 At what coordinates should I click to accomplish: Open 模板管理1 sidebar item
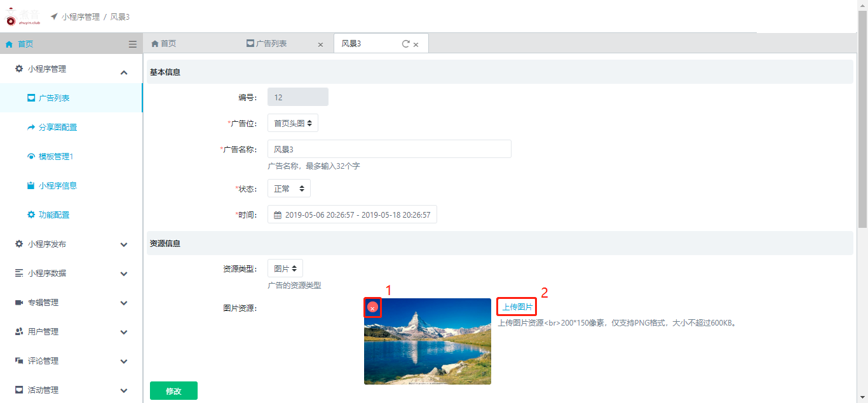pyautogui.click(x=55, y=157)
